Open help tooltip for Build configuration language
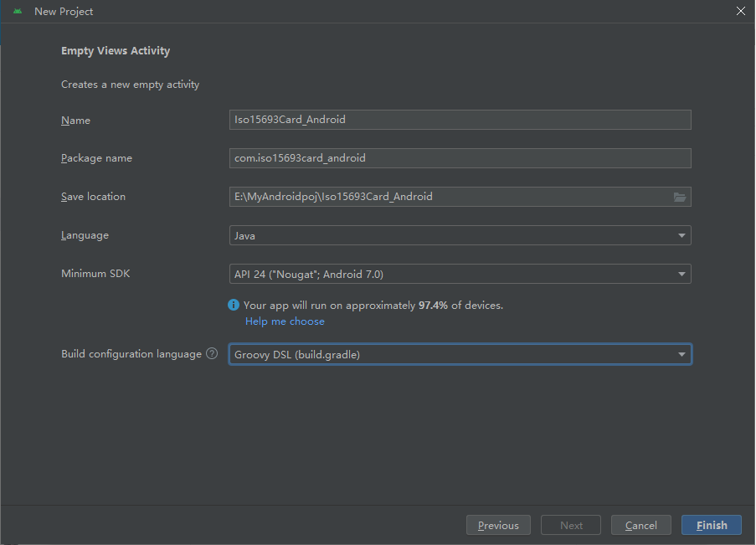 pyautogui.click(x=212, y=353)
